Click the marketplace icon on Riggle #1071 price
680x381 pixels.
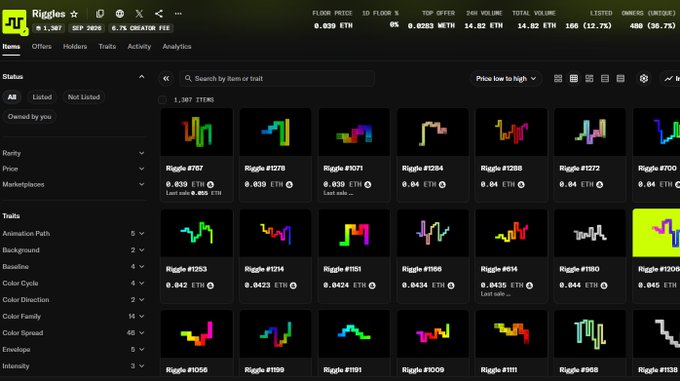(x=368, y=185)
